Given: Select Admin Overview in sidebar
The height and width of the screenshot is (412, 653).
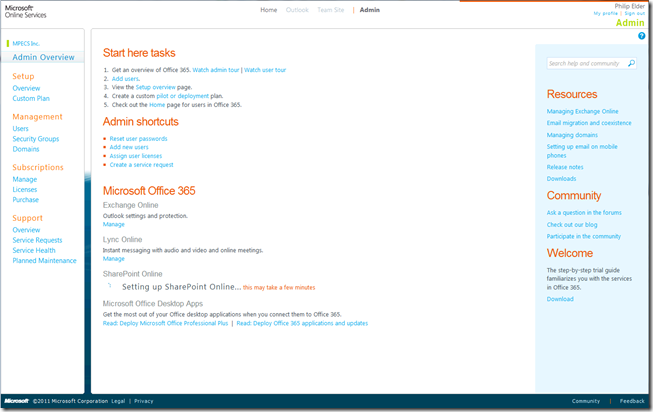Looking at the screenshot, I should (x=43, y=57).
